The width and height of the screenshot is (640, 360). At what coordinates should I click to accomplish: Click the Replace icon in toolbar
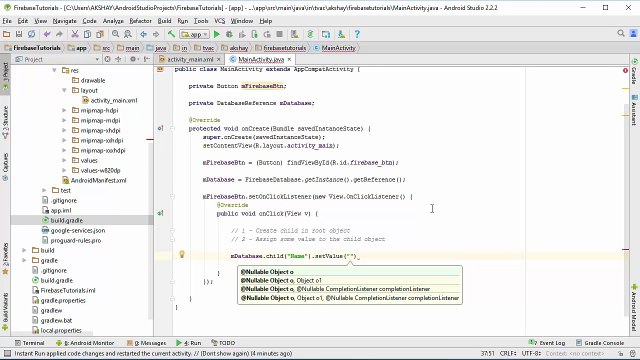[x=128, y=34]
